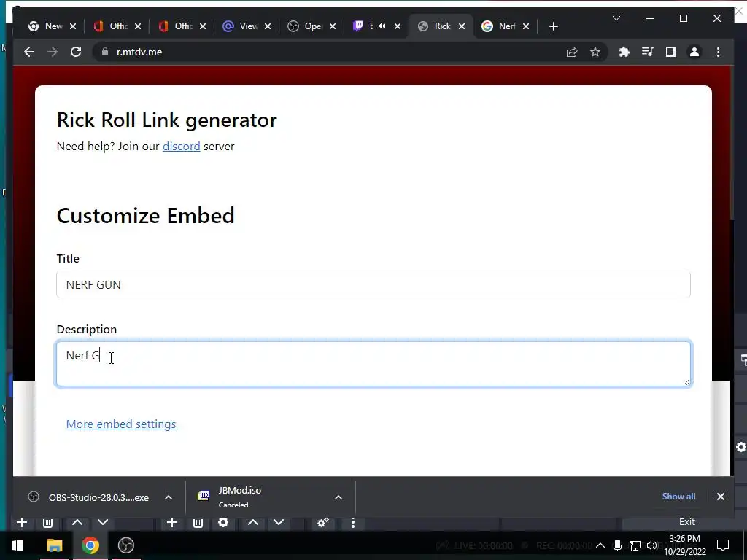This screenshot has height=560, width=747.
Task: Open the Windows Start menu
Action: point(18,545)
